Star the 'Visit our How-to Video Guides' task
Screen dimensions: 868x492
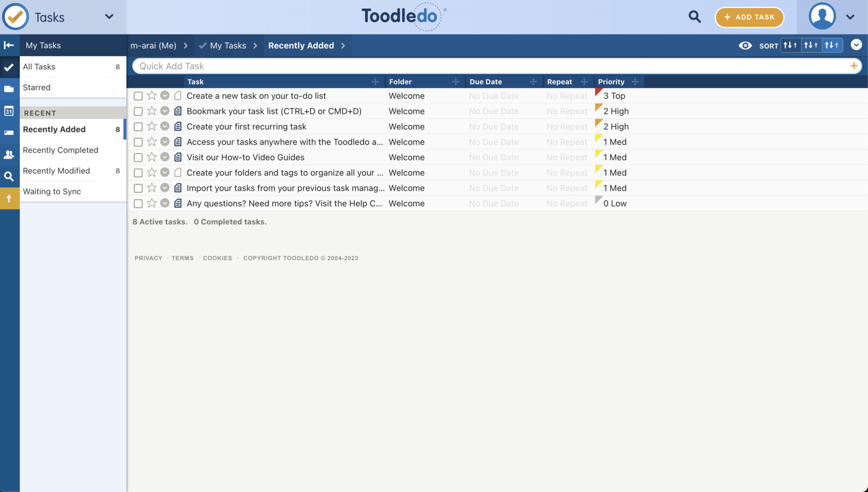(151, 157)
